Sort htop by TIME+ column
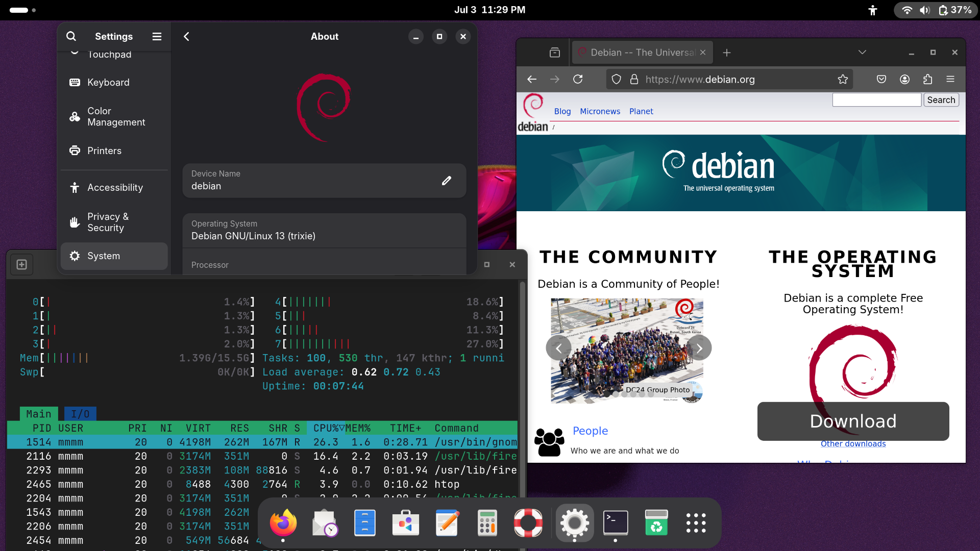The image size is (980, 551). pos(406,428)
